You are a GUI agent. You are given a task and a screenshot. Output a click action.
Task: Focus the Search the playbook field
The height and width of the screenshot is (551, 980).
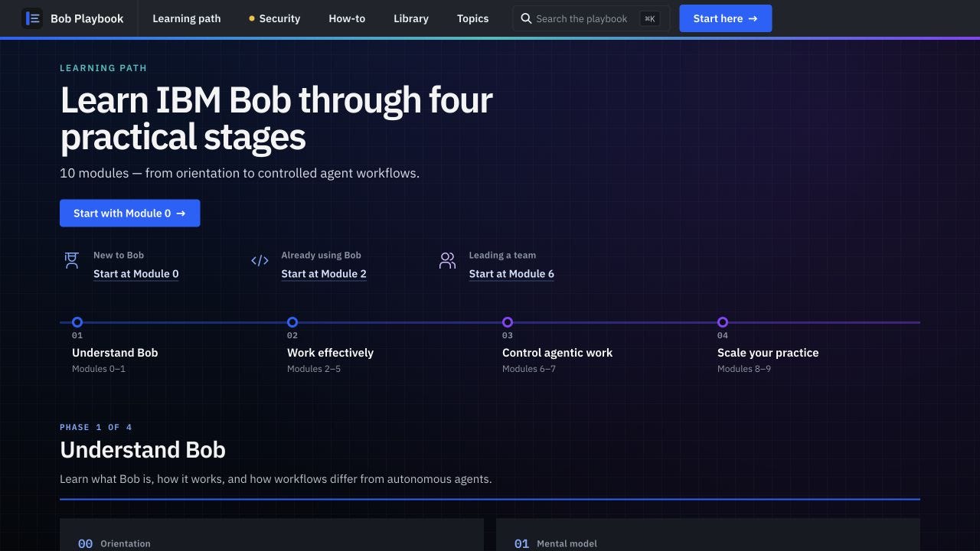[591, 18]
